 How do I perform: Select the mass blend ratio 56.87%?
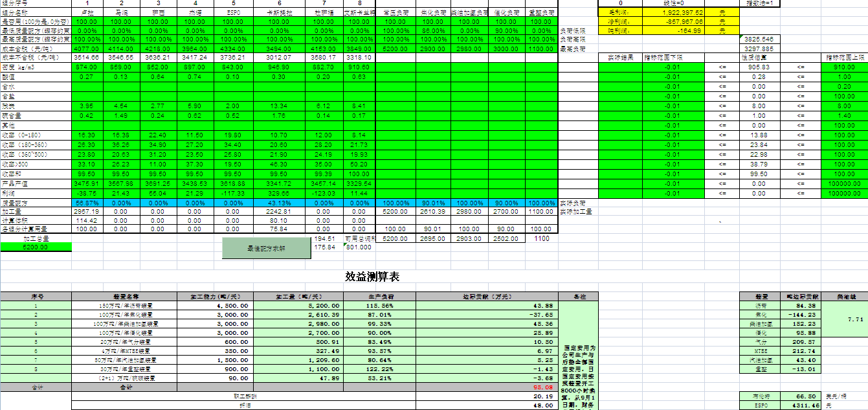coord(87,203)
